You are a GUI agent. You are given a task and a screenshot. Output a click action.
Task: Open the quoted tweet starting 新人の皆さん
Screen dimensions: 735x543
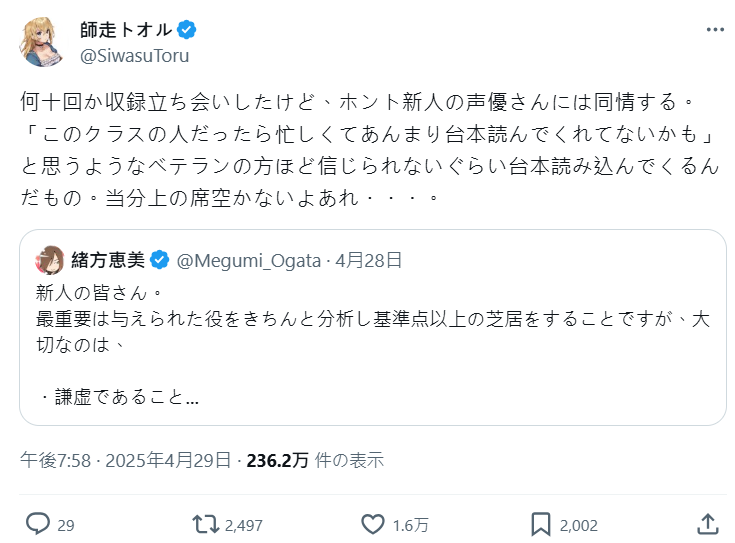point(372,340)
